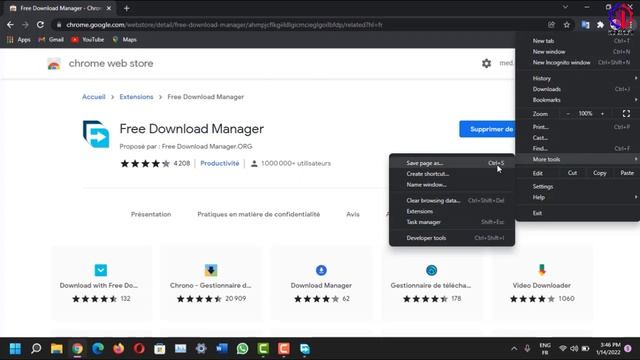Open the Download with Free Do... card
The image size is (640, 360).
[101, 282]
